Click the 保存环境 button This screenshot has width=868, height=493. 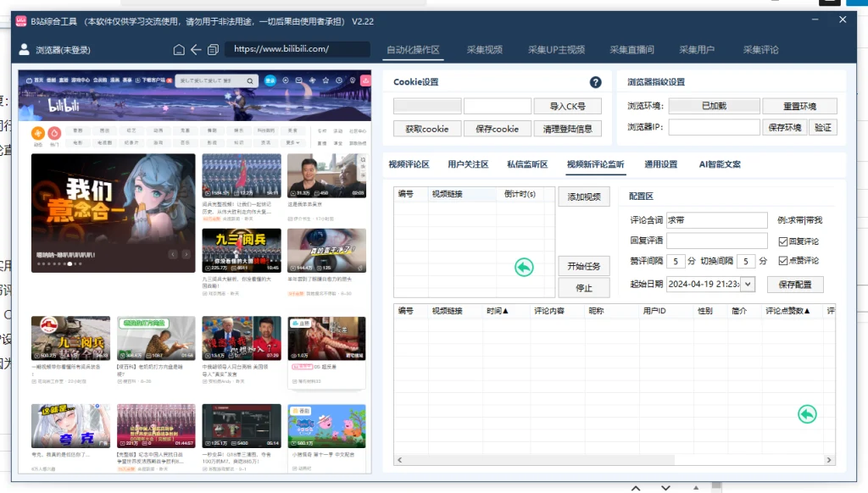point(784,127)
